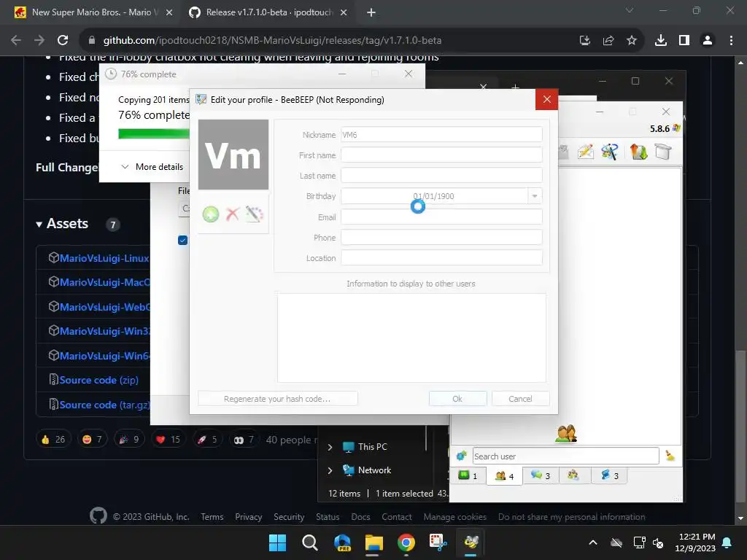
Task: Click the muted volume icon in system tray
Action: 658,542
